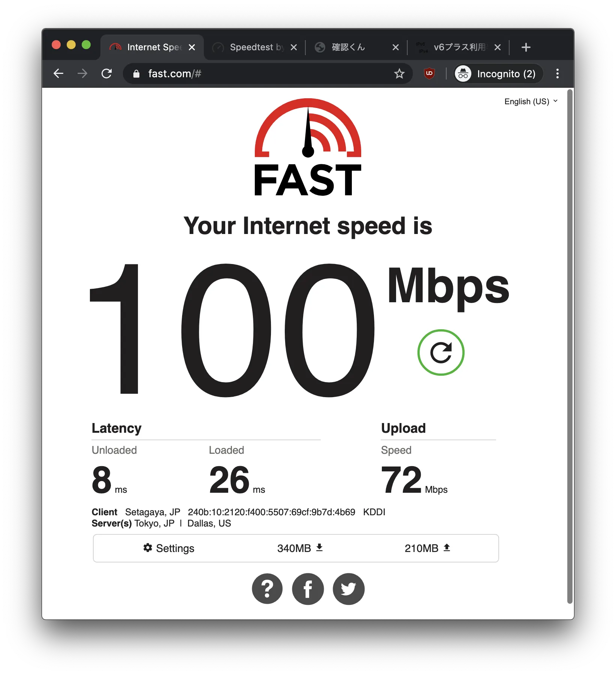Click the 210MB upload data indicator
Image resolution: width=616 pixels, height=675 pixels.
click(428, 548)
